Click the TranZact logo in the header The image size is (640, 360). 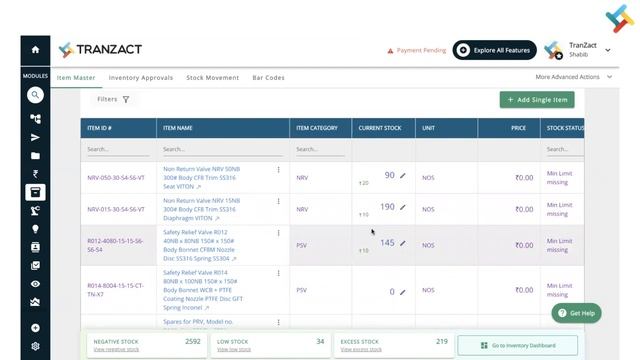[x=100, y=50]
